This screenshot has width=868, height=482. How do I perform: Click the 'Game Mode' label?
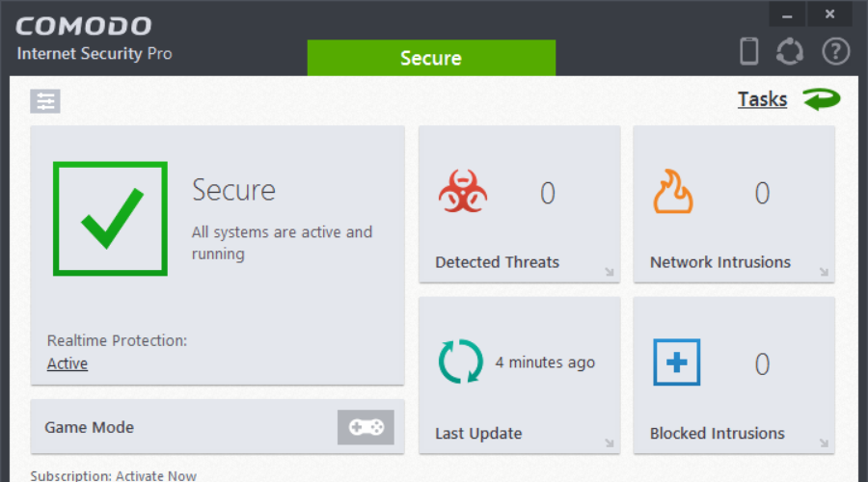pos(89,427)
